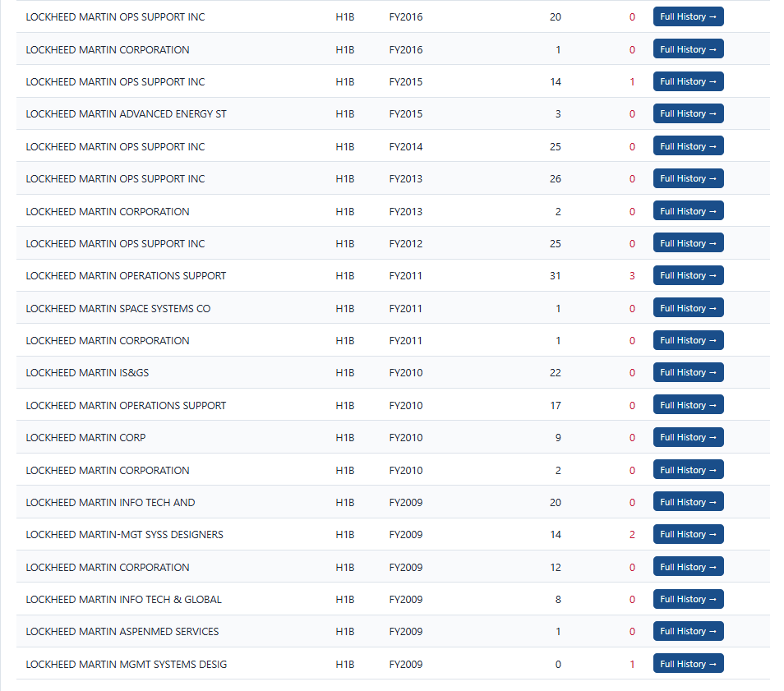
Task: Select the FY2012 fiscal year cell
Action: click(406, 243)
